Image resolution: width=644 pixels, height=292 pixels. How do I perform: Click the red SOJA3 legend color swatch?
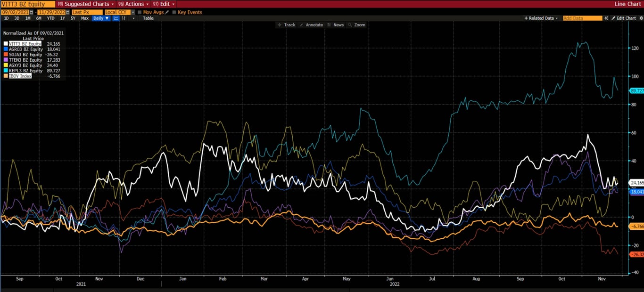[x=6, y=55]
